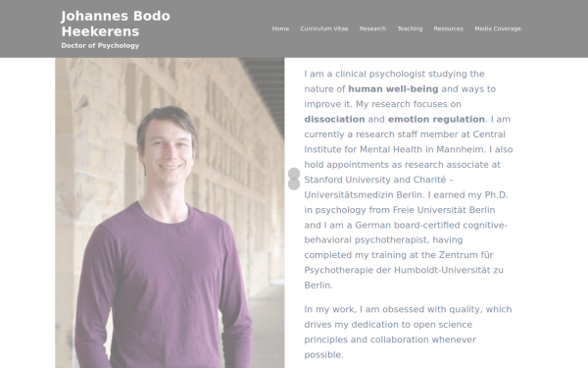Click the bold phrase emotion regulation

(x=436, y=119)
